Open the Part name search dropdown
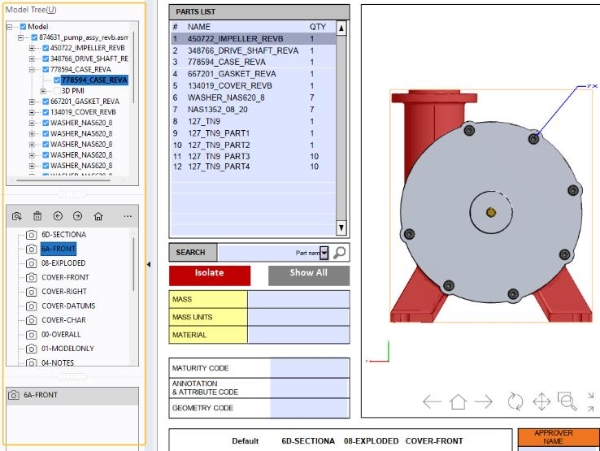The width and height of the screenshot is (600, 451). point(323,253)
